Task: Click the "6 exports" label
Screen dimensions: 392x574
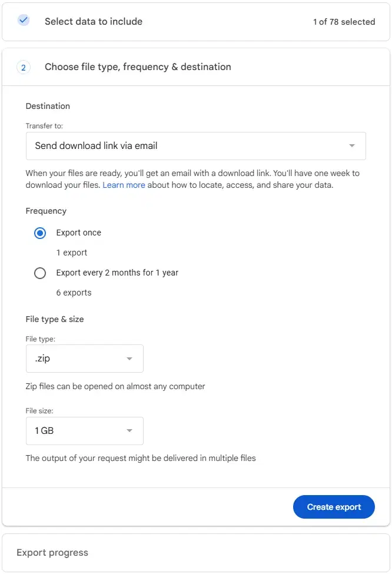Action: click(74, 292)
